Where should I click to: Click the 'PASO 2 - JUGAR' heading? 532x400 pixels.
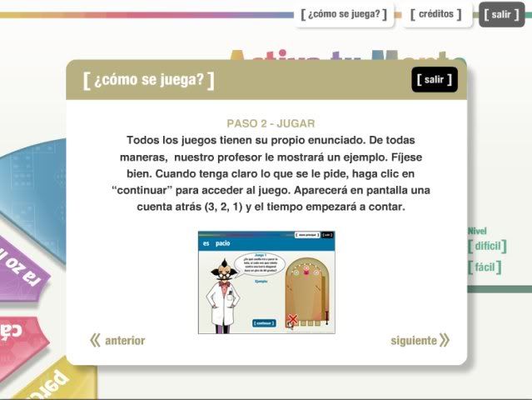coord(271,123)
